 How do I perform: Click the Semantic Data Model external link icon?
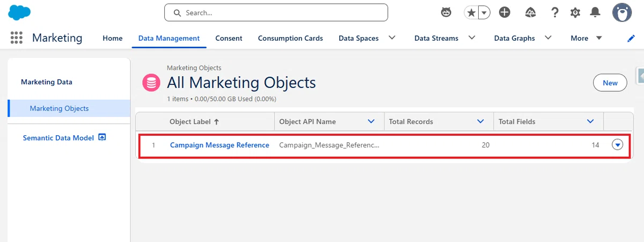tap(102, 137)
